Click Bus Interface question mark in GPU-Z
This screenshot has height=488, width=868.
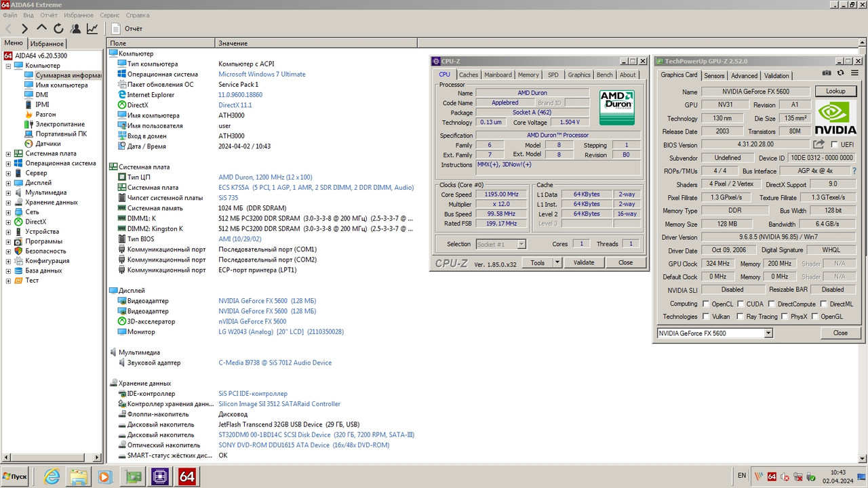(854, 171)
